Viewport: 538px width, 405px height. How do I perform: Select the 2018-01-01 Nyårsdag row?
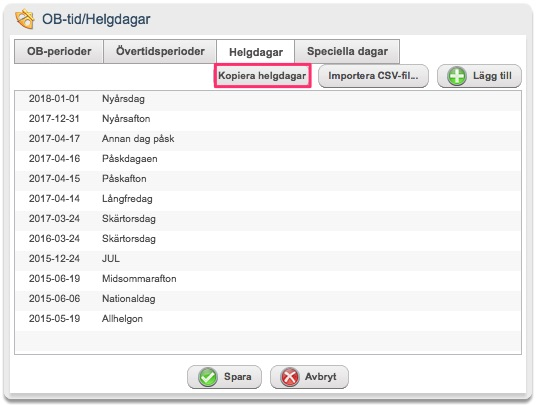coord(268,99)
